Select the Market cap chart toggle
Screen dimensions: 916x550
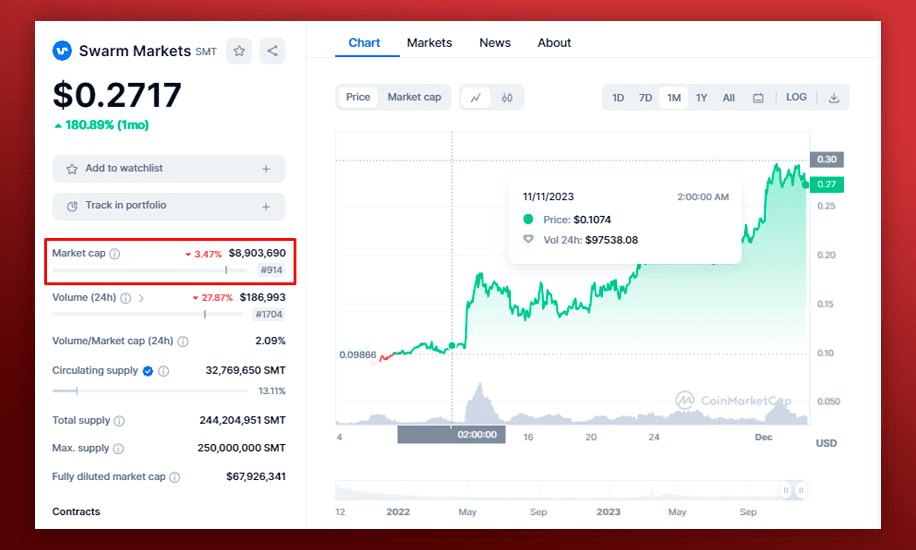point(414,97)
